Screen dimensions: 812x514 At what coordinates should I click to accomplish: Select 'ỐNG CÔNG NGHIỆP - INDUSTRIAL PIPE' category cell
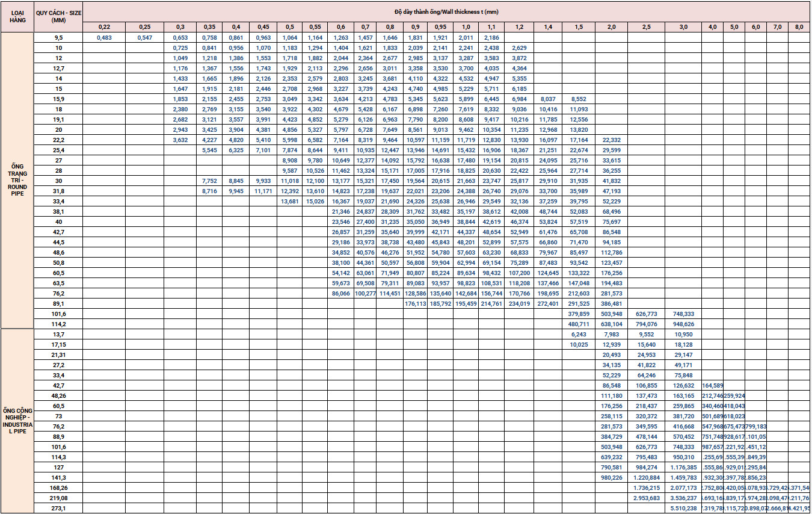[17, 421]
